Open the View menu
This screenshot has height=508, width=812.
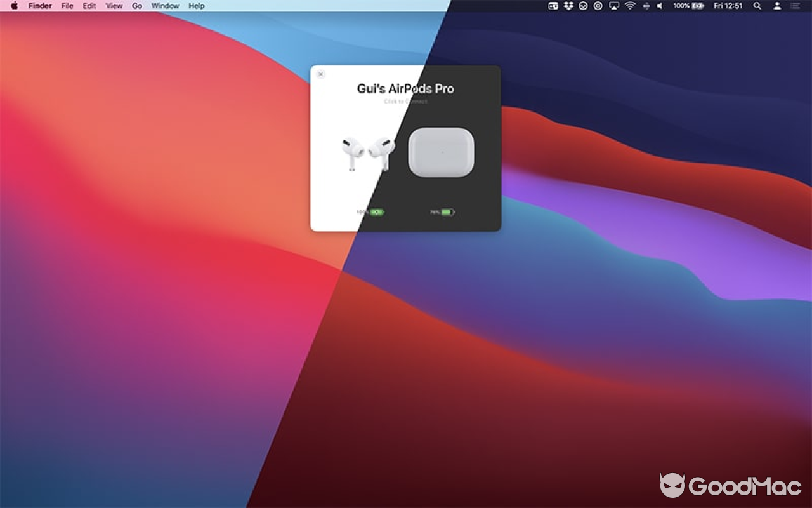coord(114,6)
